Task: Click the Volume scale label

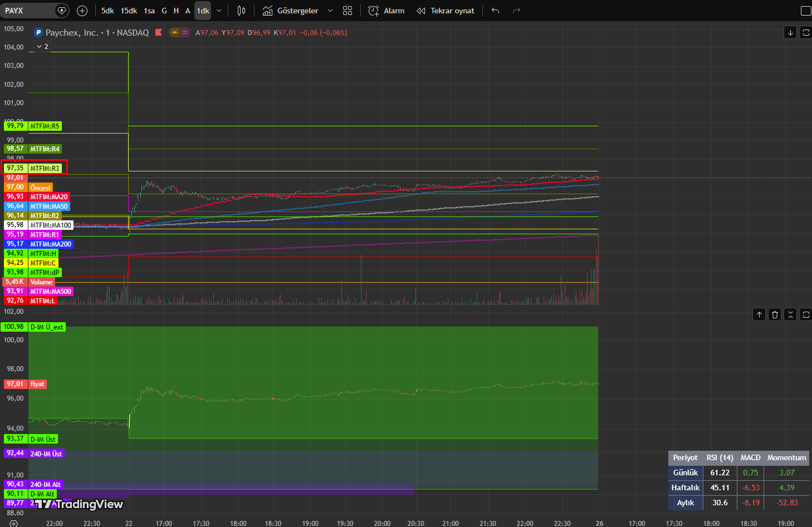Action: pyautogui.click(x=41, y=282)
